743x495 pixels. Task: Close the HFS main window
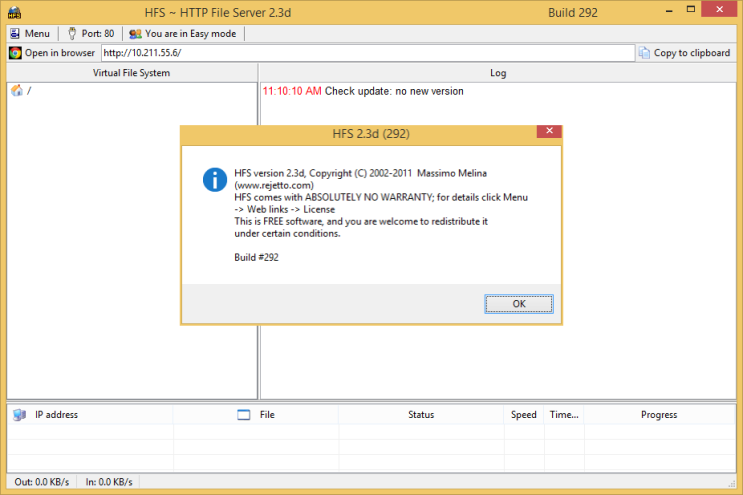click(719, 9)
